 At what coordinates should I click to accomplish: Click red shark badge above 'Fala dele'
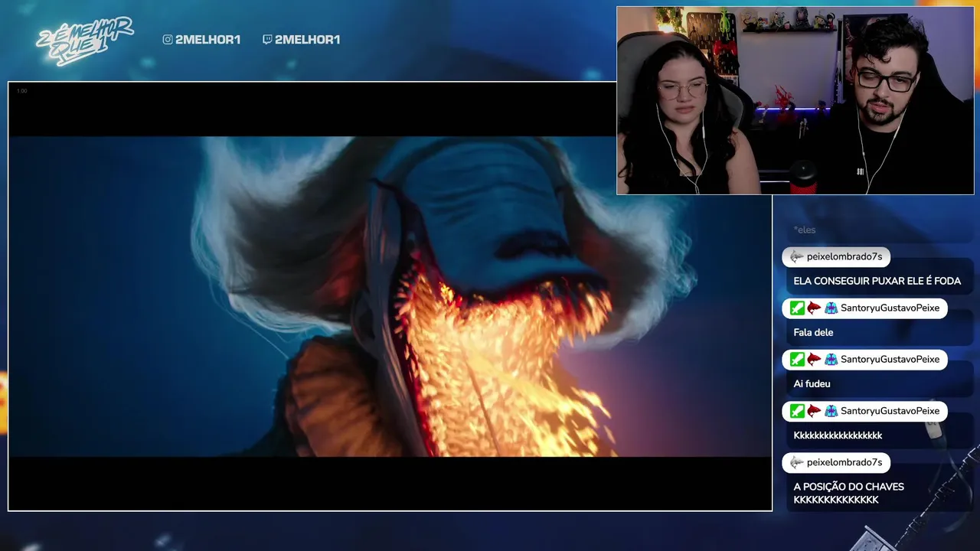click(814, 308)
